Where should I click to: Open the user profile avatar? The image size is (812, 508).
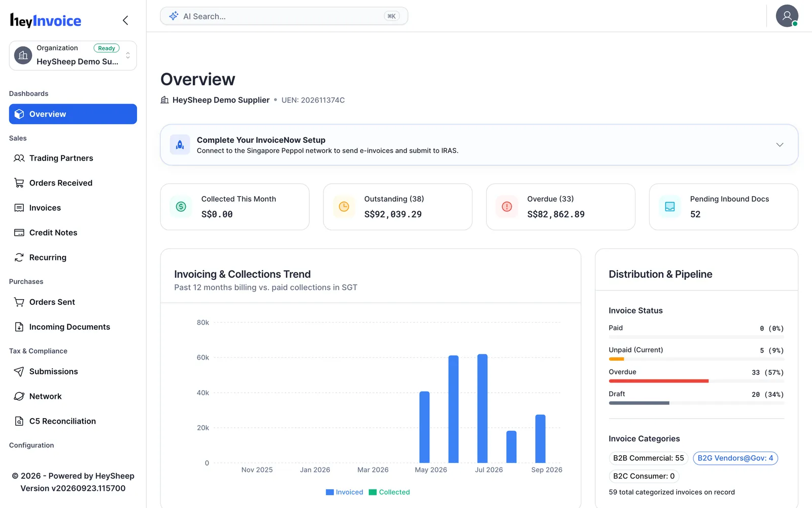pyautogui.click(x=787, y=16)
